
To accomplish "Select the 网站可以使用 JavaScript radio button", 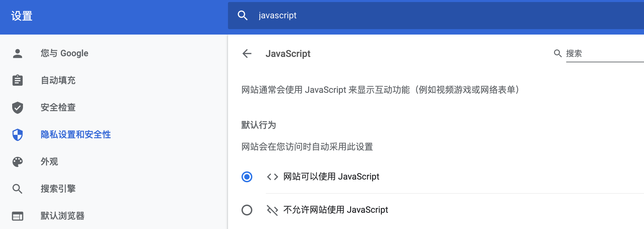I will [x=247, y=177].
